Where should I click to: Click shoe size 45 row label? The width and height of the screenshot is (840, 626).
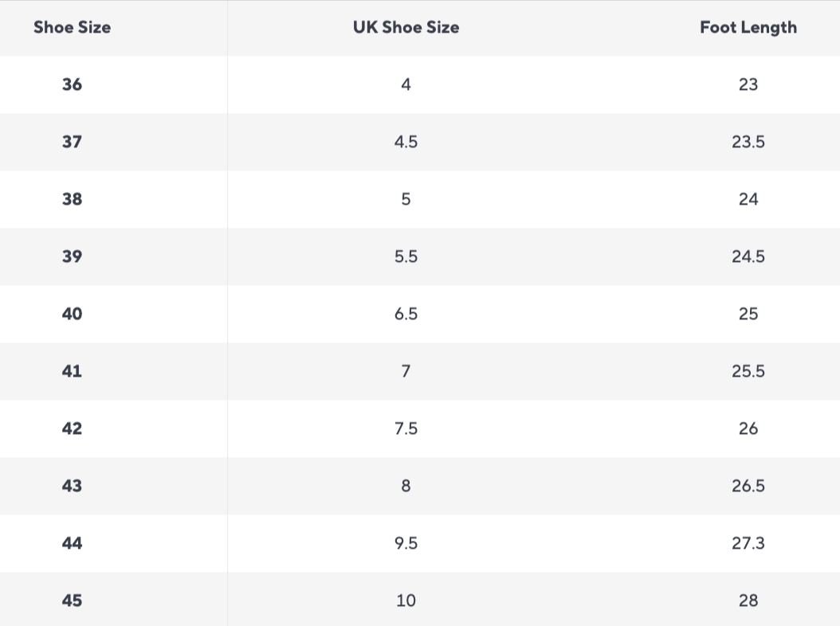(x=72, y=601)
